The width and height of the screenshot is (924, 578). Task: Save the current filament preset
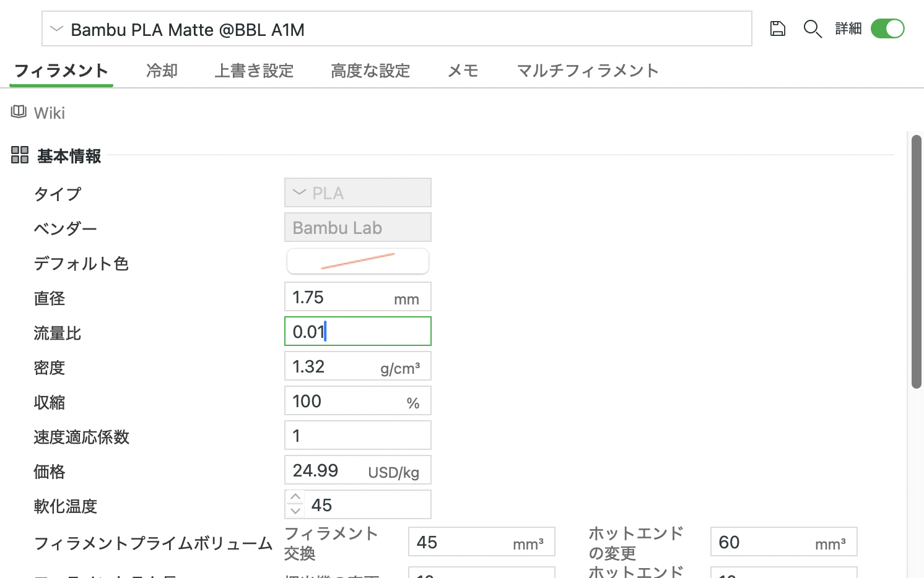tap(778, 28)
